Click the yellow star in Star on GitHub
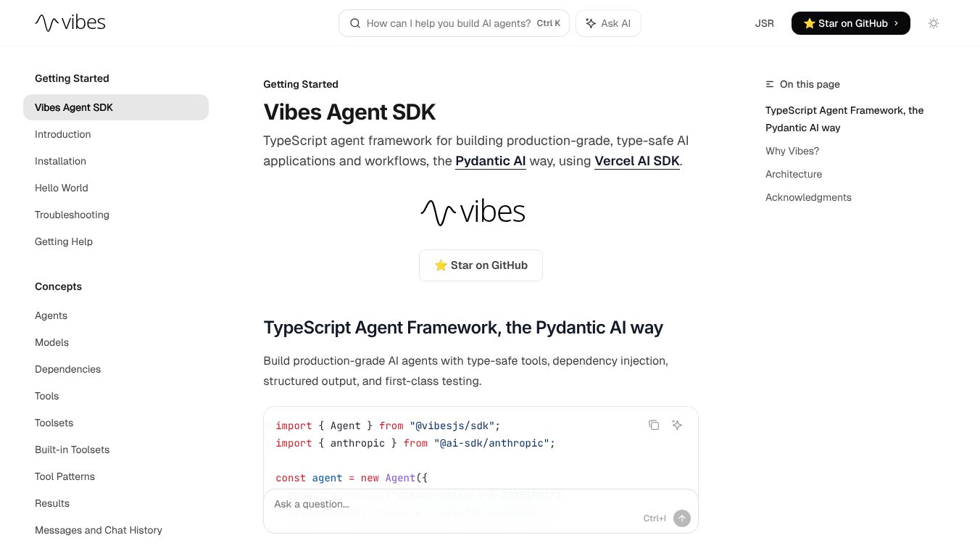 810,23
